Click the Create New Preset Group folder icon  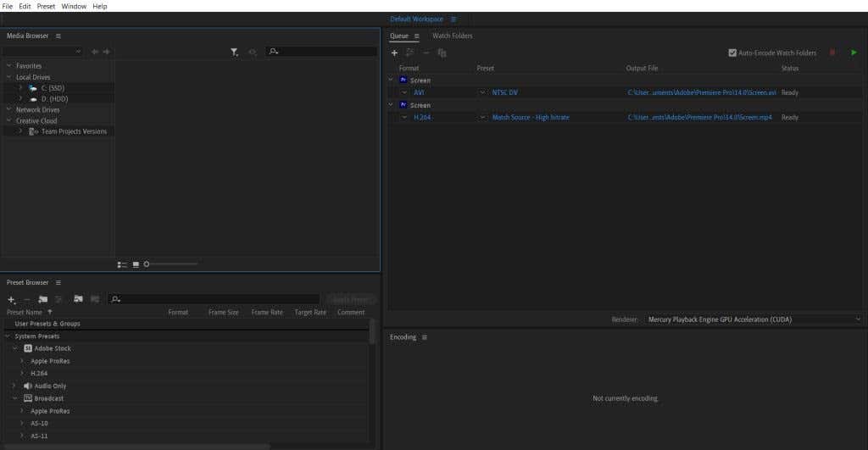pyautogui.click(x=42, y=299)
